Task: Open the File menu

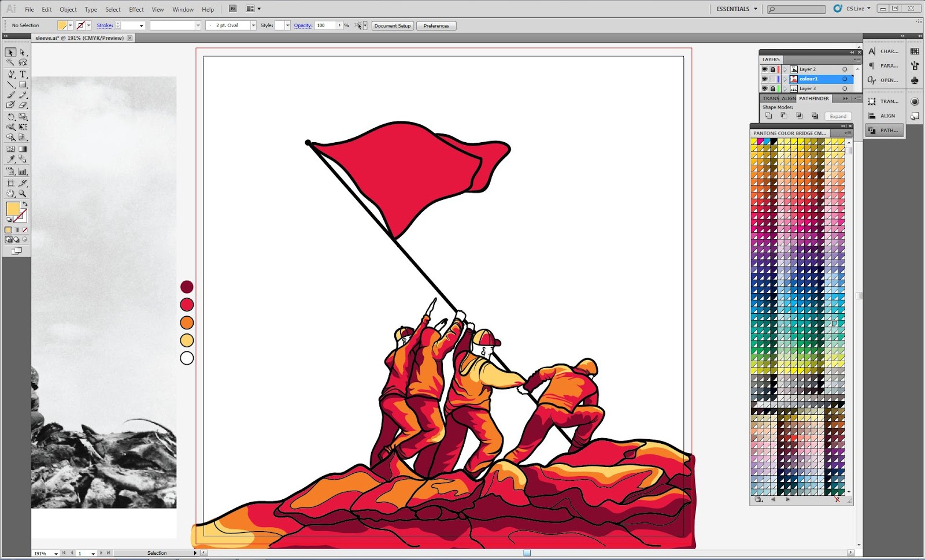Action: (29, 9)
